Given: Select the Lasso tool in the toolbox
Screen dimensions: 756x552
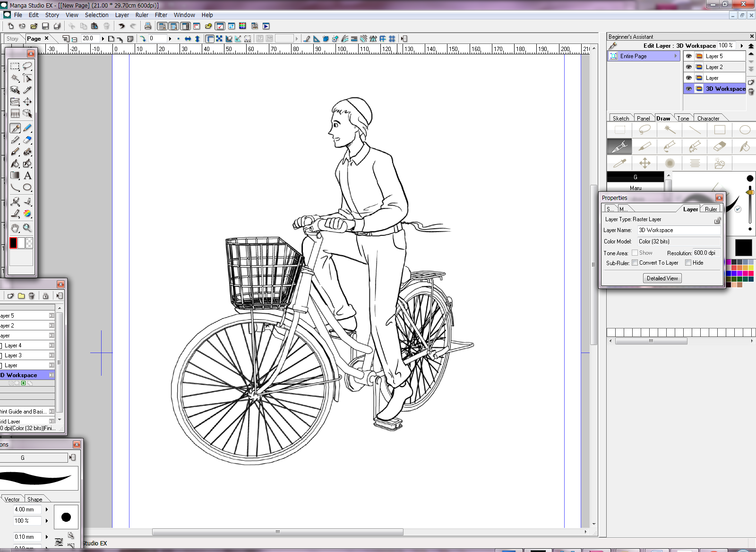Looking at the screenshot, I should pyautogui.click(x=27, y=66).
